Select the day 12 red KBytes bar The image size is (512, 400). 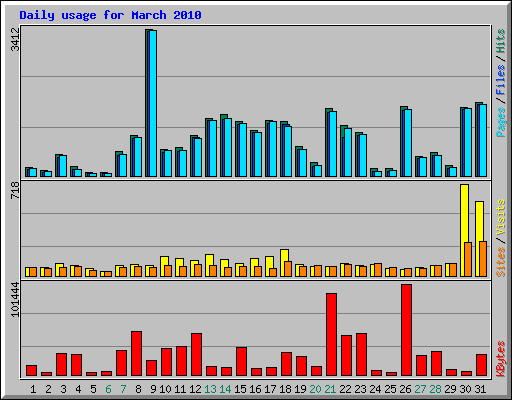[x=196, y=354]
